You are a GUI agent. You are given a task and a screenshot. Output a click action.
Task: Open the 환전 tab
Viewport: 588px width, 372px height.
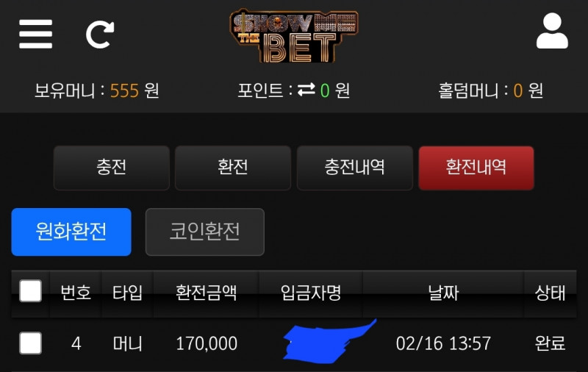(x=233, y=168)
